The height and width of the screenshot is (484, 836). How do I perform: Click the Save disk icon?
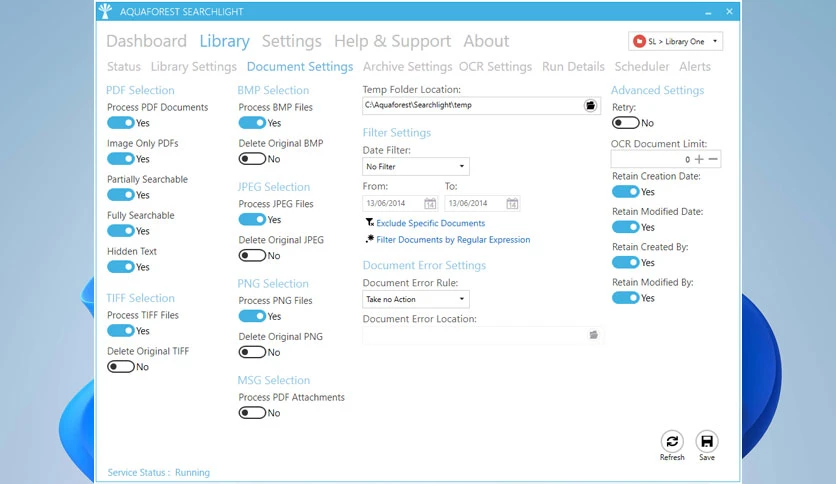(x=707, y=441)
